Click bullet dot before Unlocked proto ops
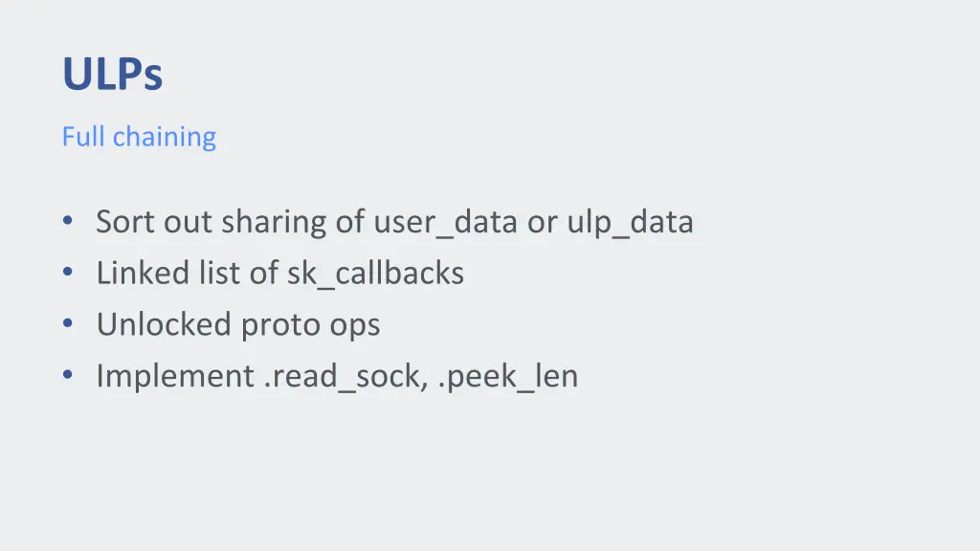The width and height of the screenshot is (980, 551). tap(68, 323)
